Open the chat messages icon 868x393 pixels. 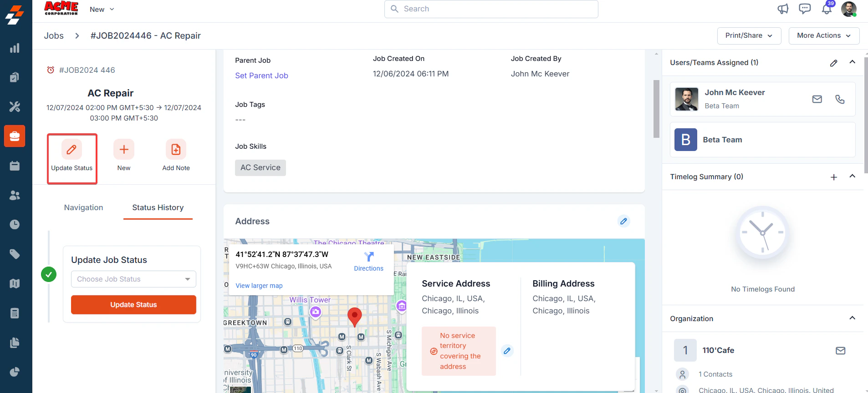tap(805, 9)
